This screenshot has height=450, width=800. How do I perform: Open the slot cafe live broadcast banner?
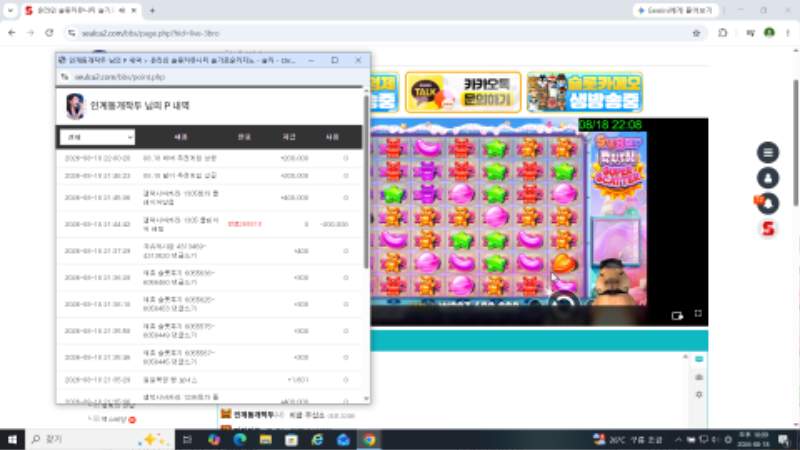point(585,92)
